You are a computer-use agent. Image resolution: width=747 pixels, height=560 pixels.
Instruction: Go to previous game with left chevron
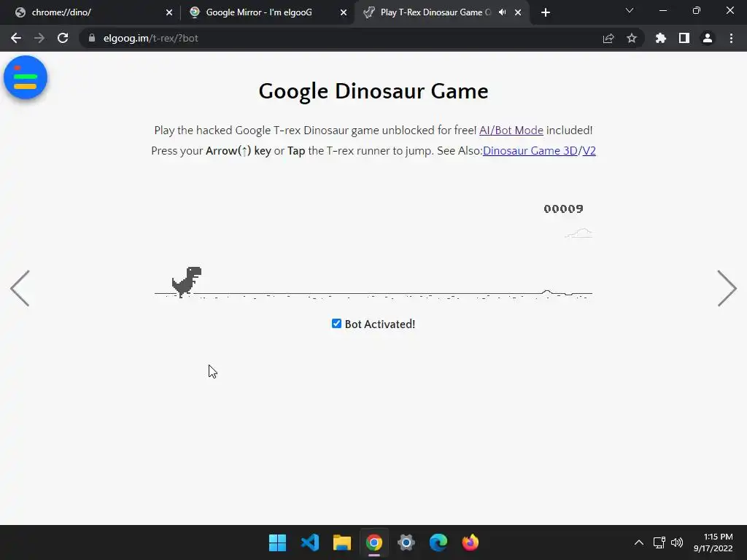(20, 288)
